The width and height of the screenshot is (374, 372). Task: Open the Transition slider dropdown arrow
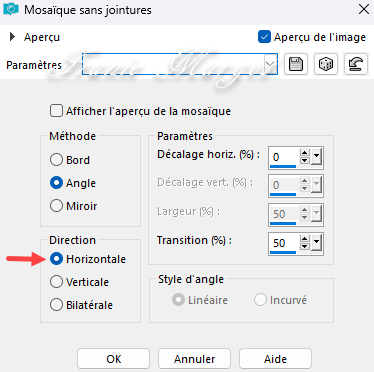[x=316, y=243]
